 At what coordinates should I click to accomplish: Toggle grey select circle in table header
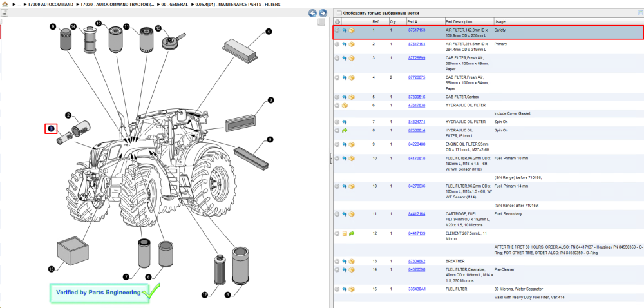pyautogui.click(x=337, y=22)
